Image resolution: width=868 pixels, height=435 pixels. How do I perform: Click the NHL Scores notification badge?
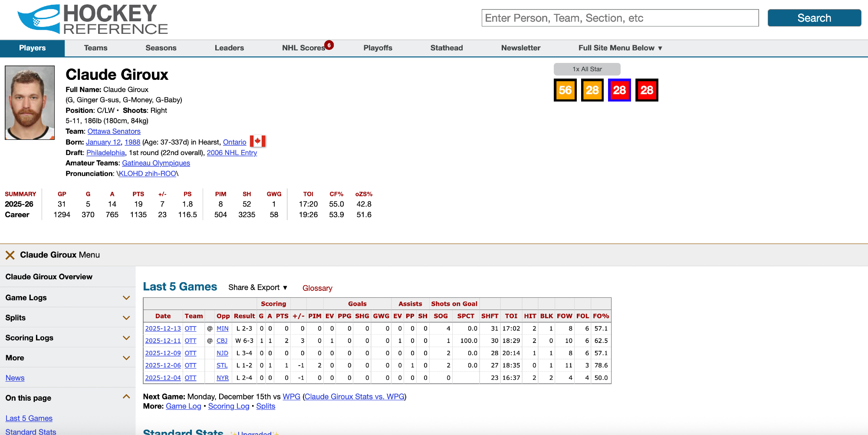[329, 45]
